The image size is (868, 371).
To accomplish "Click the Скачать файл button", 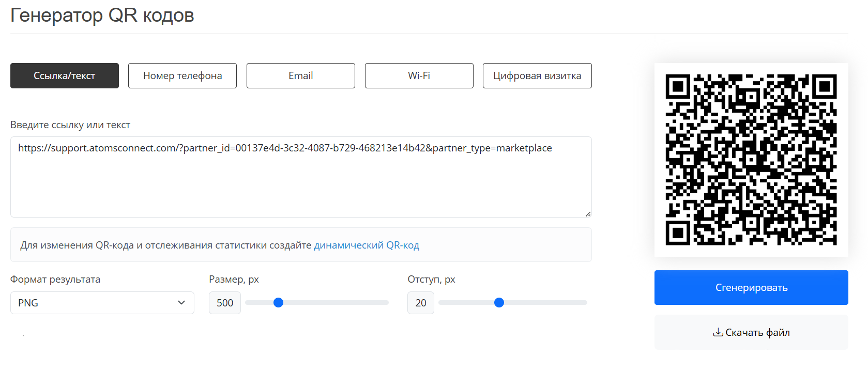I will click(x=751, y=332).
